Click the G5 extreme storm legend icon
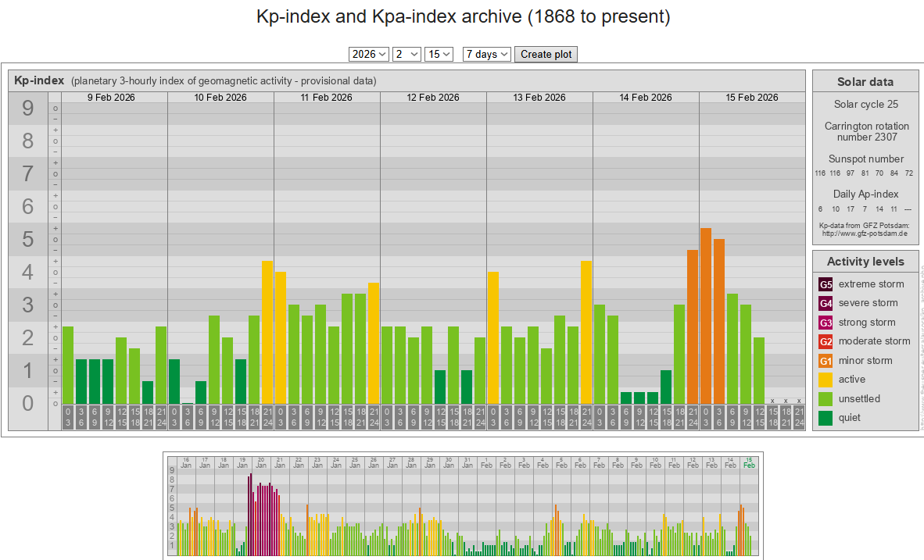This screenshot has height=560, width=924. (826, 284)
